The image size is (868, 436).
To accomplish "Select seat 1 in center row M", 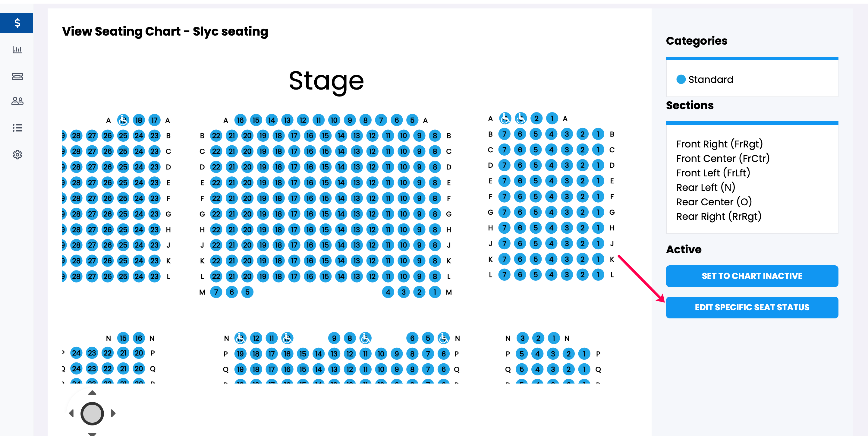I will (435, 292).
